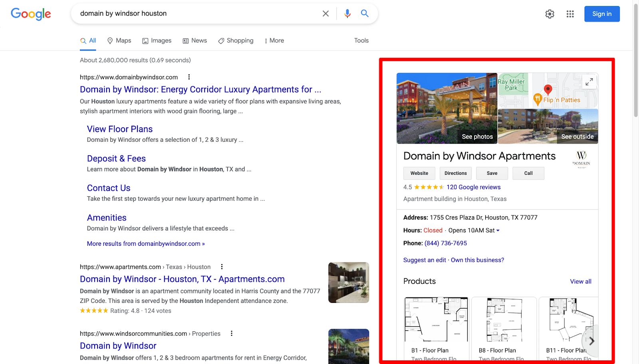Click phone number (844) 736-7695
The height and width of the screenshot is (364, 639).
[x=446, y=243]
